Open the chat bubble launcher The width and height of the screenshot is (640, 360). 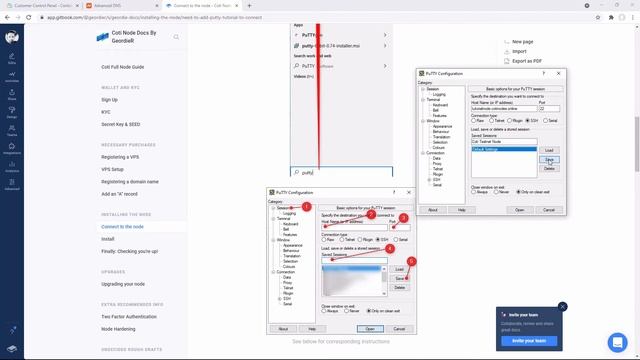617,342
